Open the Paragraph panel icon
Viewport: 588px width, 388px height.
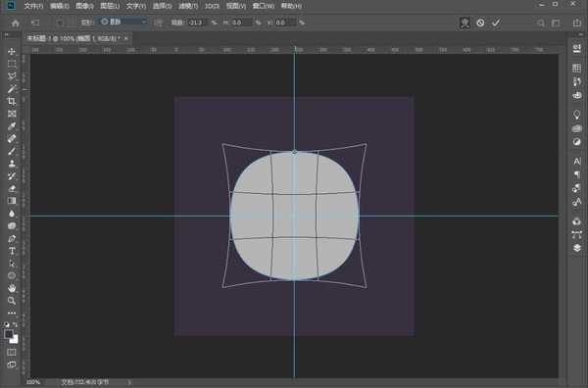(577, 174)
